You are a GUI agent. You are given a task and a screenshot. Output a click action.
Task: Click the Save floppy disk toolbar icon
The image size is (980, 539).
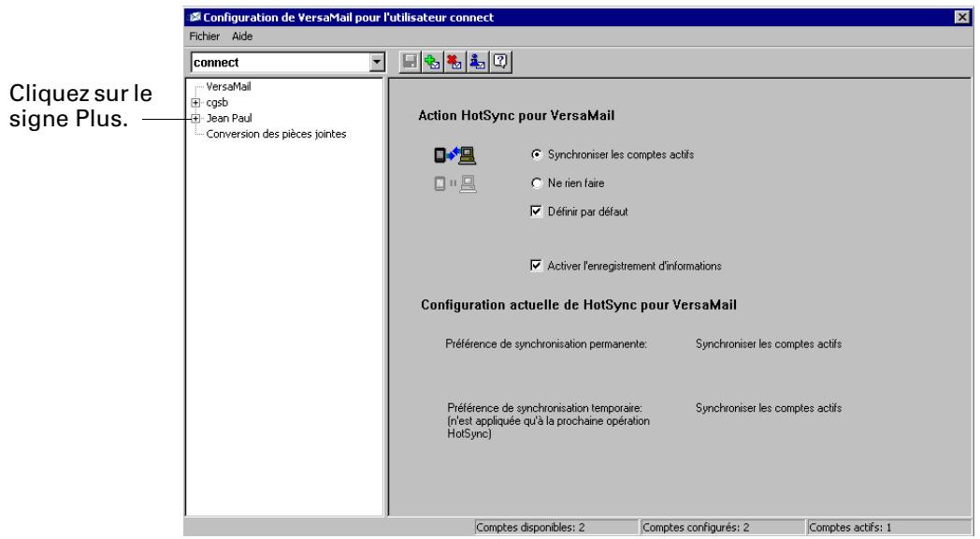[x=410, y=62]
